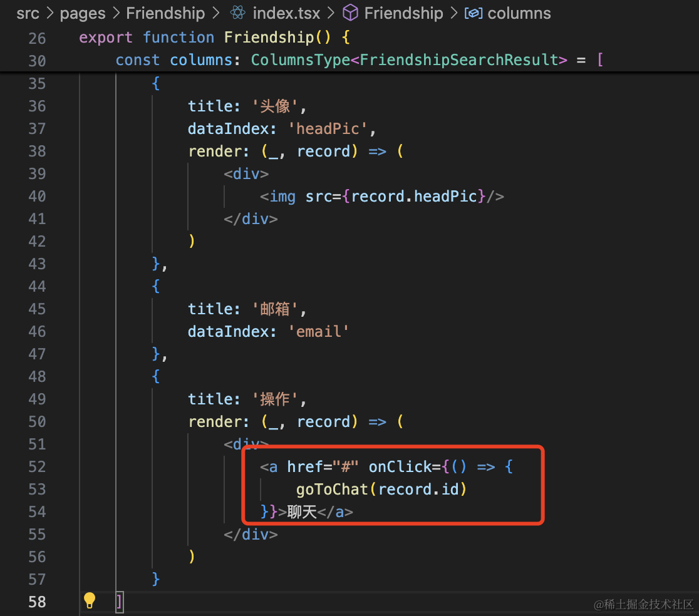This screenshot has width=699, height=616.
Task: Click the React file icon in breadcrumb
Action: (x=237, y=13)
